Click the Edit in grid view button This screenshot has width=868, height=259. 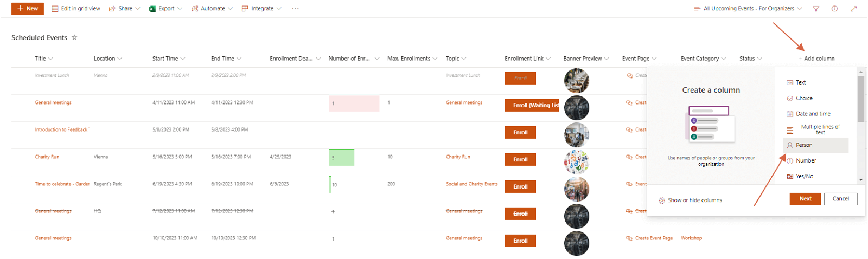(76, 9)
